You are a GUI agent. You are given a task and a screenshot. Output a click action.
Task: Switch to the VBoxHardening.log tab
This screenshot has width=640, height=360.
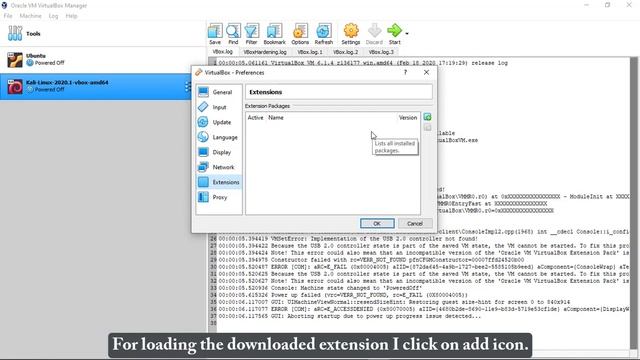click(265, 52)
